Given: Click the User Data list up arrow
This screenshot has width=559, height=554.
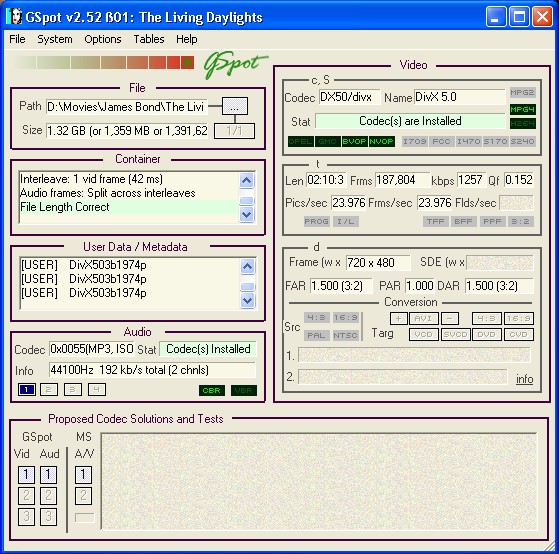Looking at the screenshot, I should pos(247,266).
